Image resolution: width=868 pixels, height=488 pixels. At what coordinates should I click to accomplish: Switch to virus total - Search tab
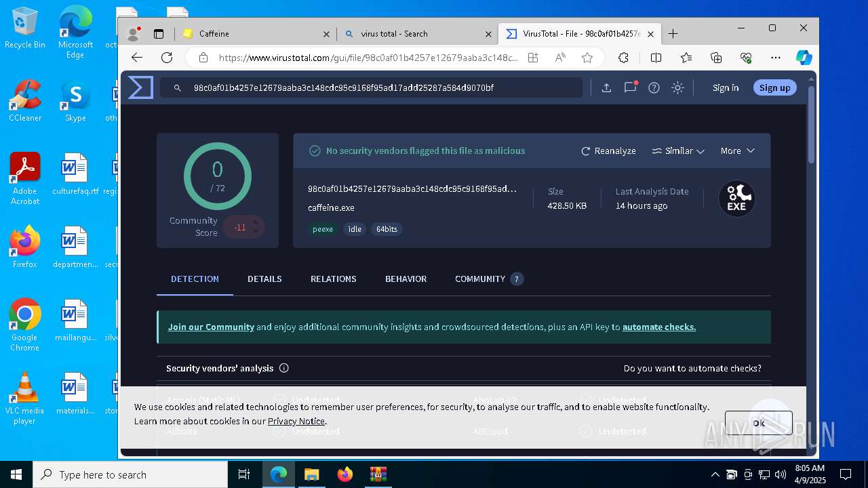click(x=418, y=33)
